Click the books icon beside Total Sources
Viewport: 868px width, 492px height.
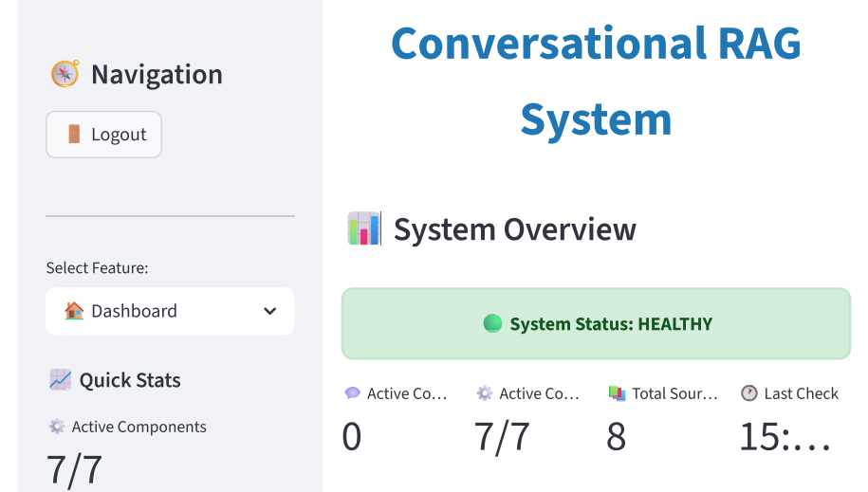[x=618, y=393]
